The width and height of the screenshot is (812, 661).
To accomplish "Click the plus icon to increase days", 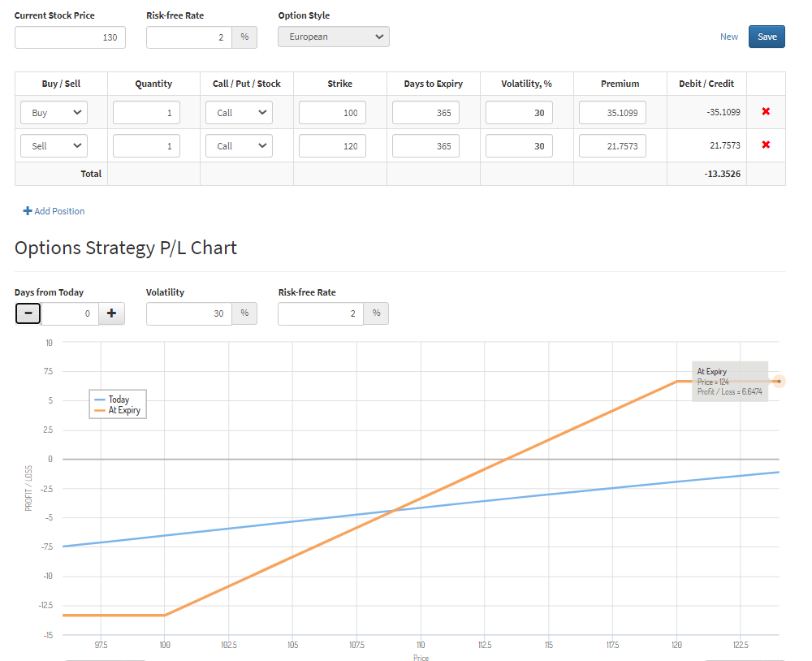I will [111, 313].
